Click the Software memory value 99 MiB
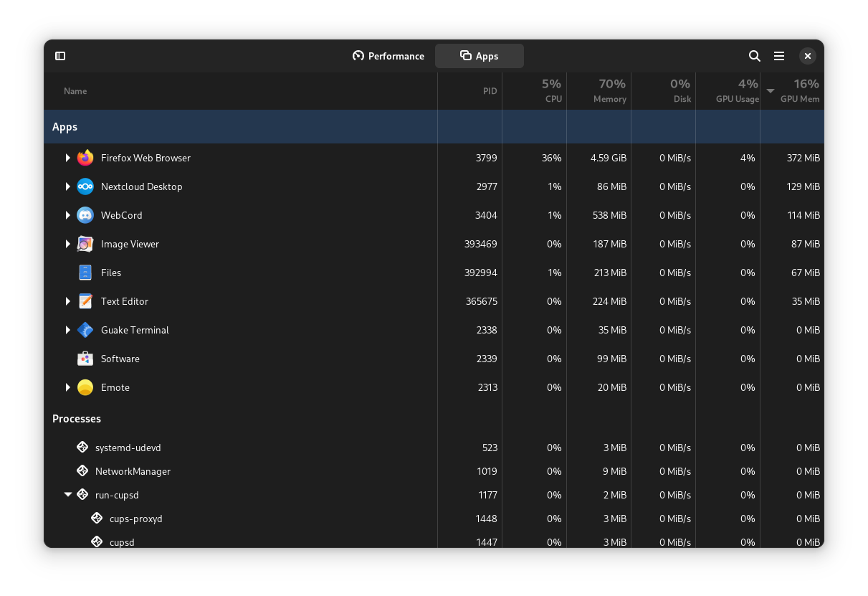Viewport: 868px width, 596px height. click(x=613, y=359)
